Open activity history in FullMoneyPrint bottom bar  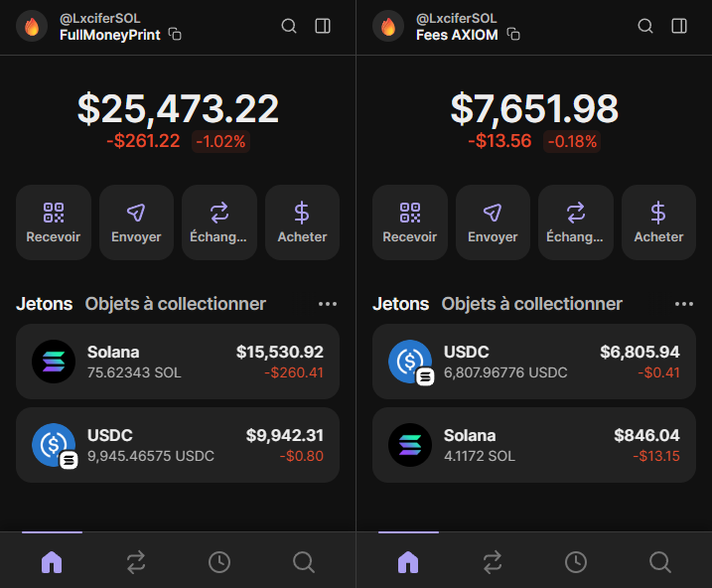pos(219,562)
